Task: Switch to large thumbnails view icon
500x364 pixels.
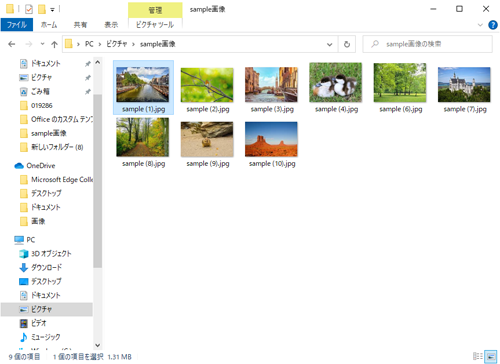Action: (x=490, y=356)
